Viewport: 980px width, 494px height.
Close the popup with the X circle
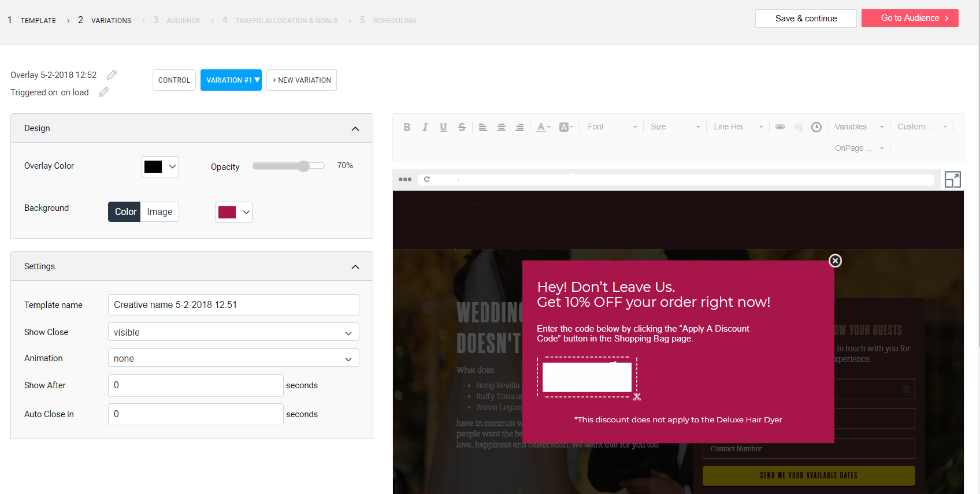coord(835,261)
